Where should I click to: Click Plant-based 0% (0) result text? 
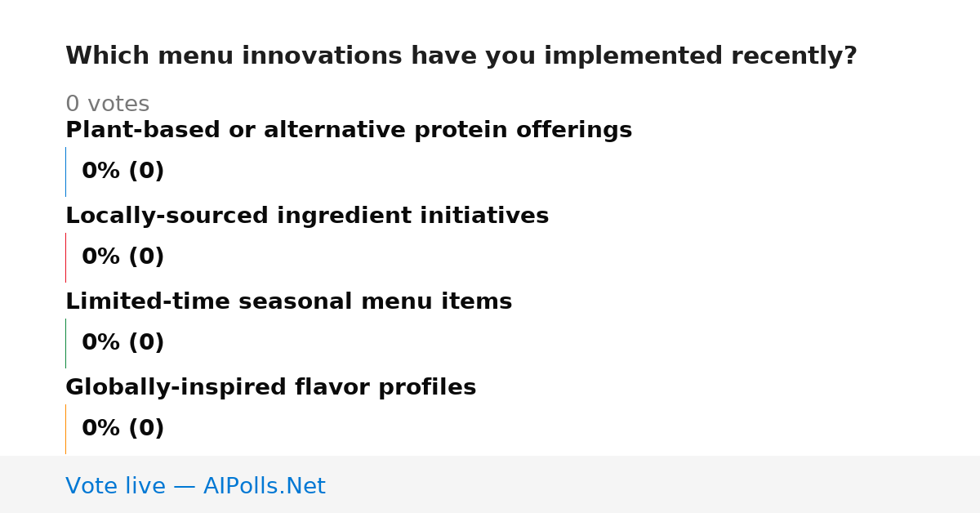(123, 172)
